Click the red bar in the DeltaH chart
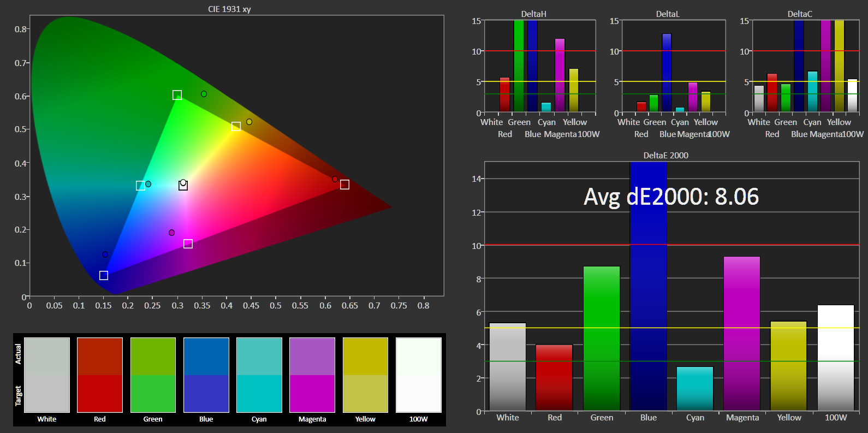 click(x=504, y=94)
